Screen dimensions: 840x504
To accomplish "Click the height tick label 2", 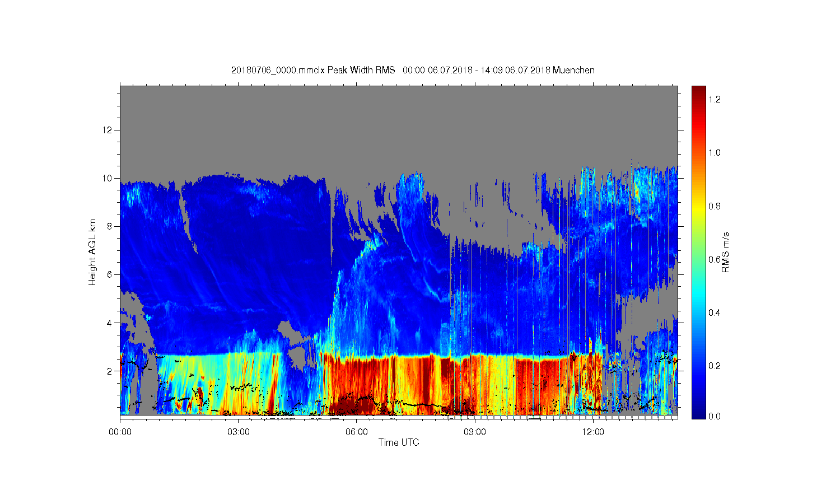I will point(110,371).
